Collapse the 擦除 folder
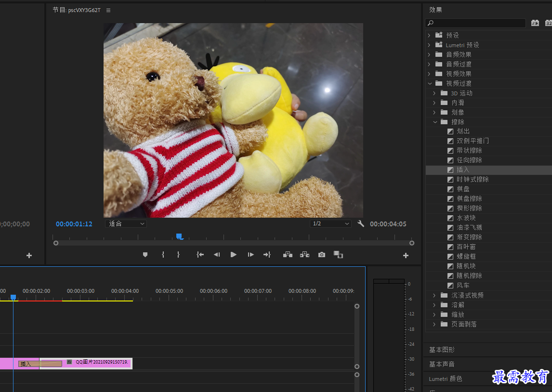Viewport: 552px width, 392px height. click(435, 122)
